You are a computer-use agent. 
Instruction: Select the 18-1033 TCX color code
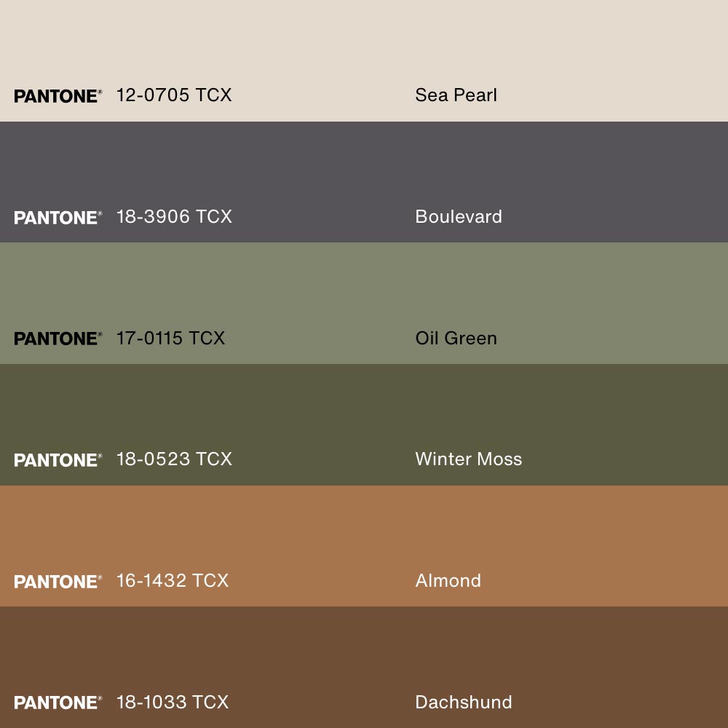pyautogui.click(x=173, y=702)
